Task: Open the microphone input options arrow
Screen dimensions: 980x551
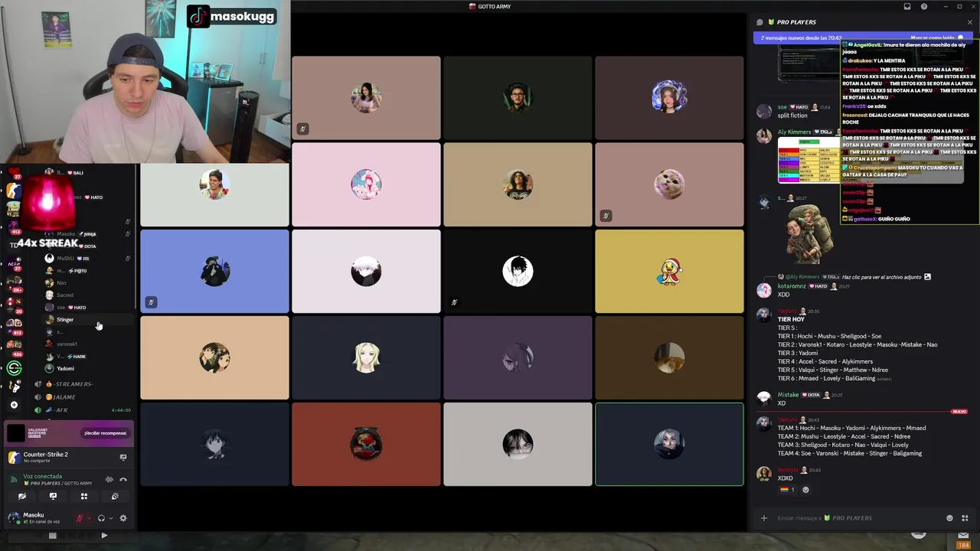Action: point(89,518)
